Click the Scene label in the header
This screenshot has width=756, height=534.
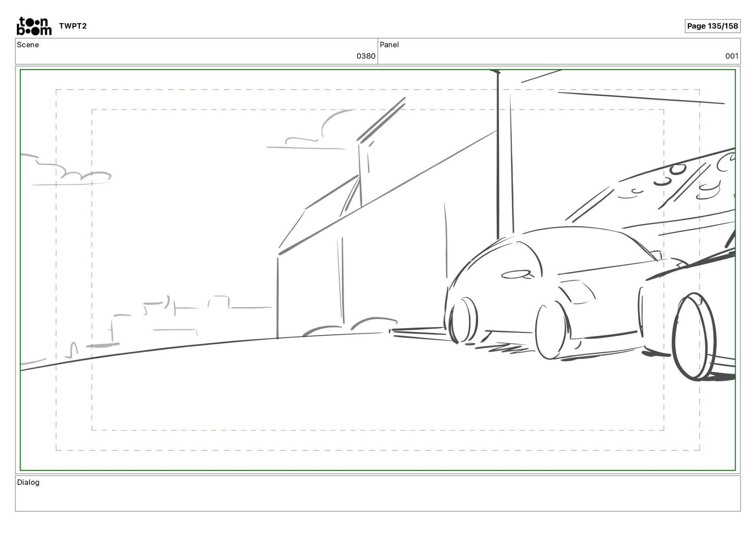pyautogui.click(x=28, y=45)
